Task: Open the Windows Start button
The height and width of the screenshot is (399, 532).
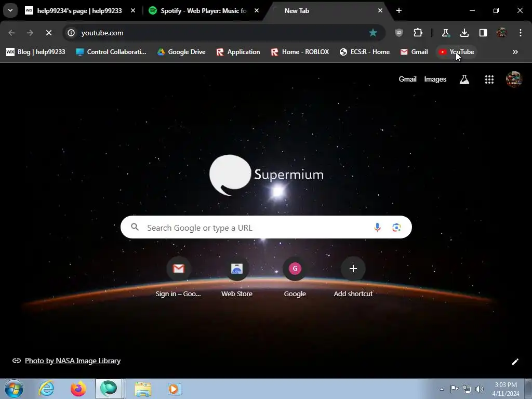Action: tap(14, 389)
